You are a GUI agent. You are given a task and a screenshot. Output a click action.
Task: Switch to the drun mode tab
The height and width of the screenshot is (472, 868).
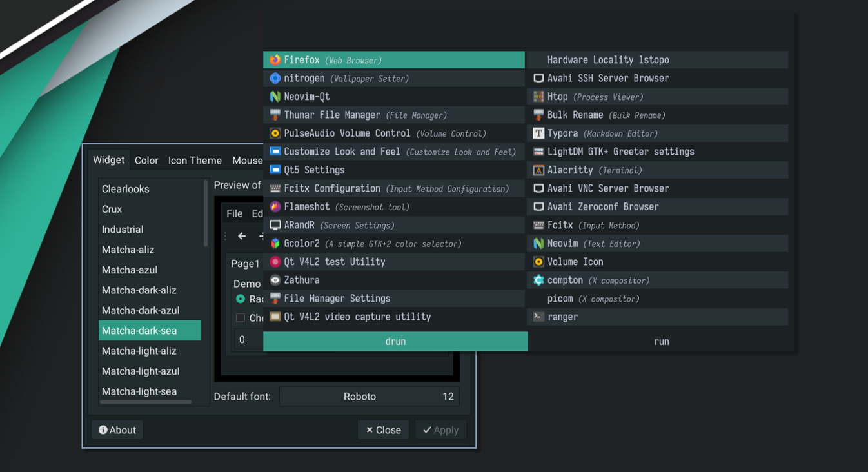[395, 342]
